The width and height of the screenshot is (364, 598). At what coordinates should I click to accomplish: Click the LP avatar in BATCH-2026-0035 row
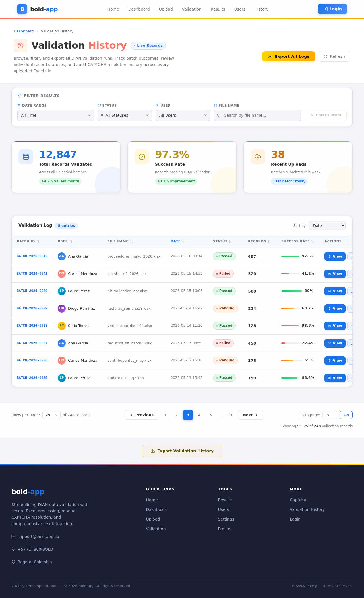pyautogui.click(x=62, y=378)
